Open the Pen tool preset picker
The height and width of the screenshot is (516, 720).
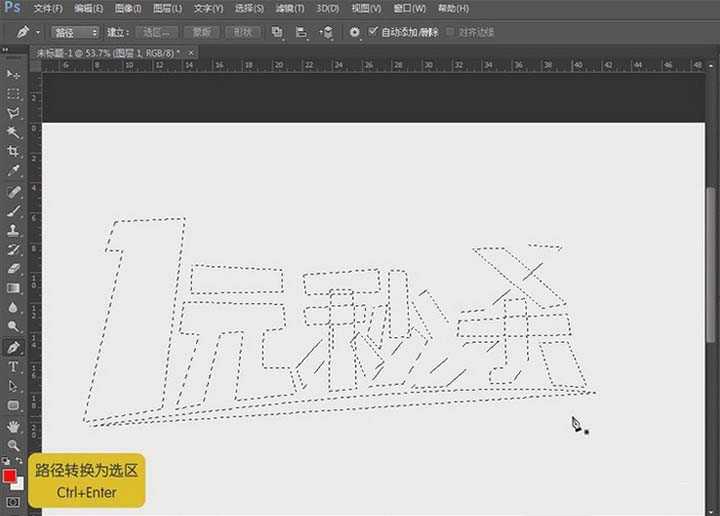click(x=27, y=32)
